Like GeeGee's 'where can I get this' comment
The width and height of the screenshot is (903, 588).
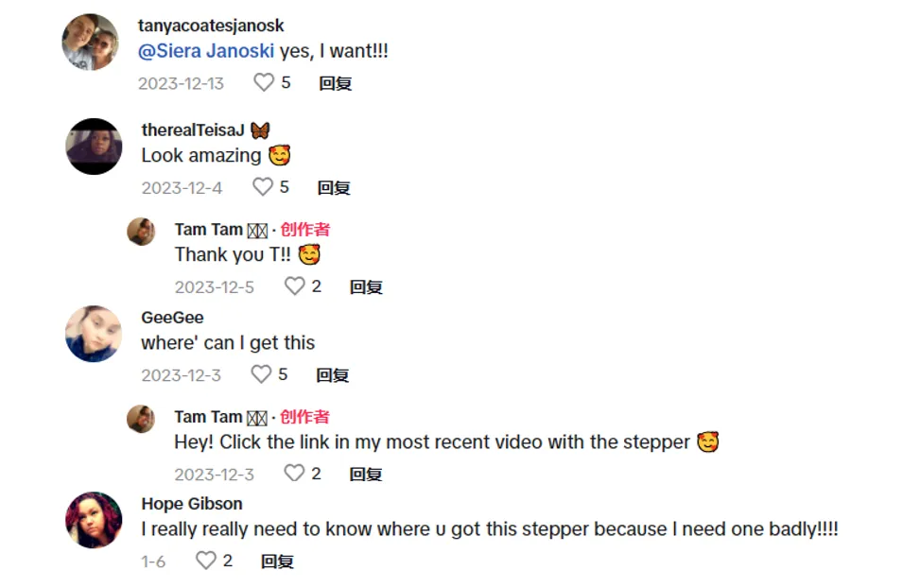(262, 375)
